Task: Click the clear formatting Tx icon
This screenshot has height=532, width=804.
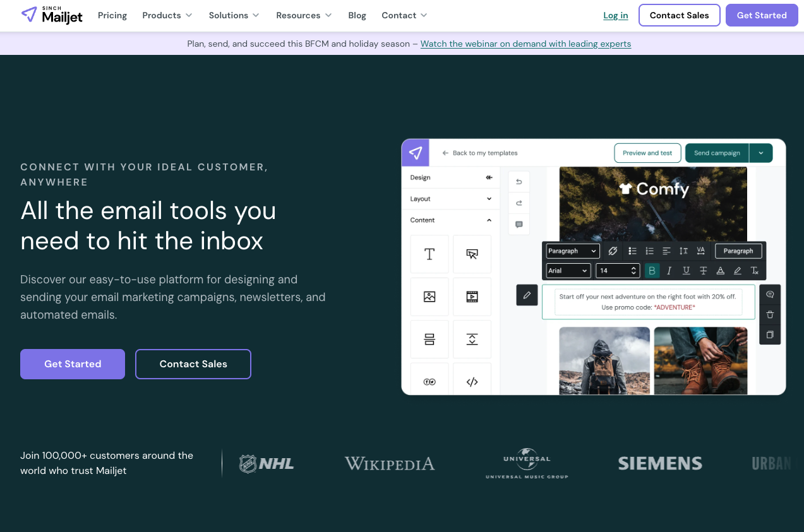Action: (x=755, y=271)
